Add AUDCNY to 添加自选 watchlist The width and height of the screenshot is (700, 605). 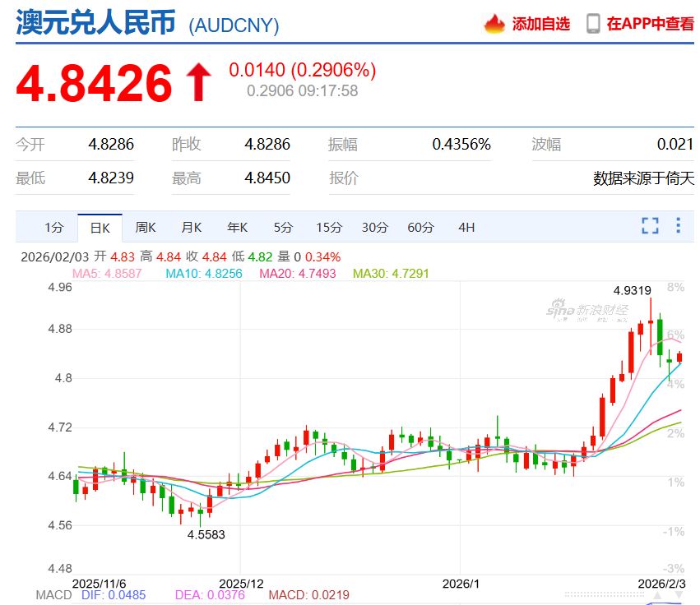[x=540, y=24]
